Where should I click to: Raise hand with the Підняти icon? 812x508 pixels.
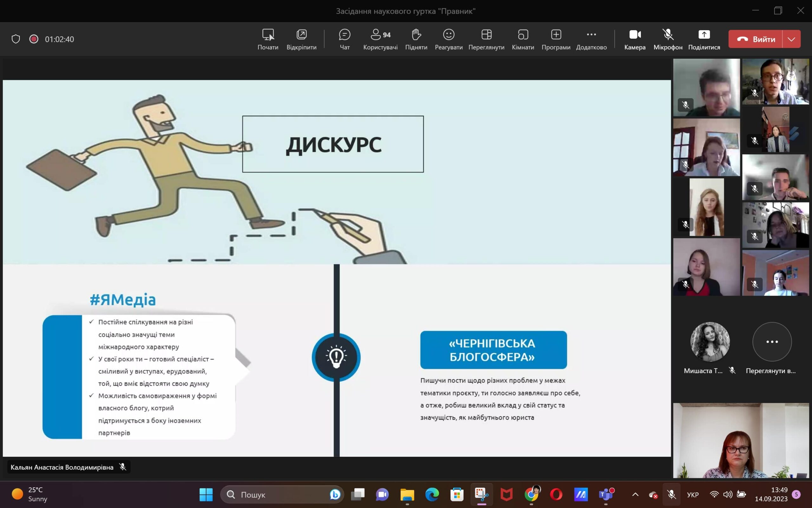tap(416, 39)
